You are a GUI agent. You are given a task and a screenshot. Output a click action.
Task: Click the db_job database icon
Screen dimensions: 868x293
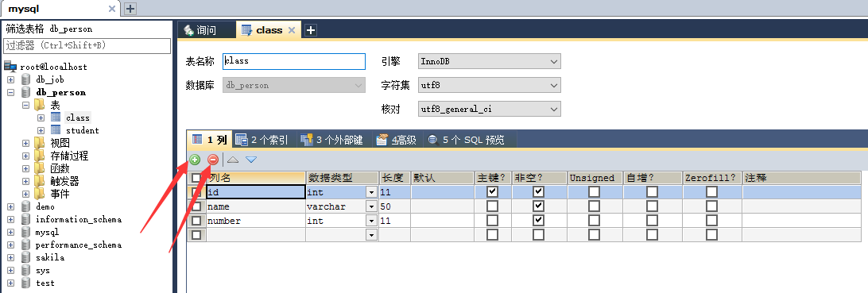pos(26,79)
